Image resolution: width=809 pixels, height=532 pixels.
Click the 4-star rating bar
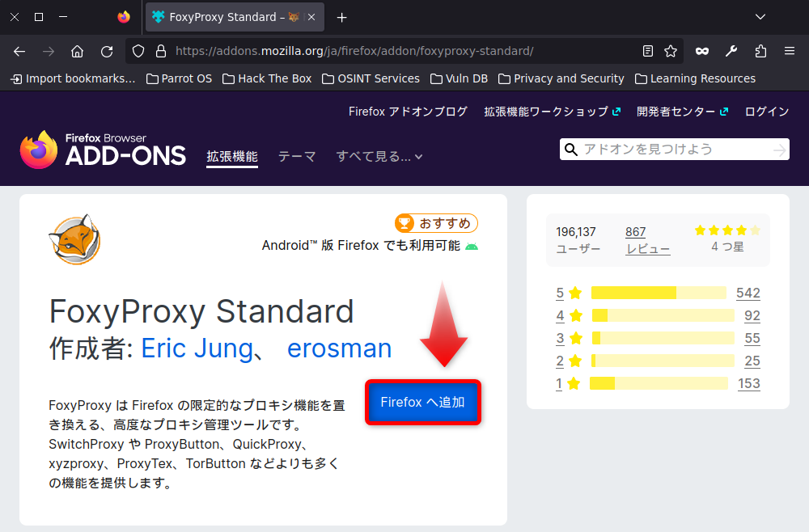663,315
